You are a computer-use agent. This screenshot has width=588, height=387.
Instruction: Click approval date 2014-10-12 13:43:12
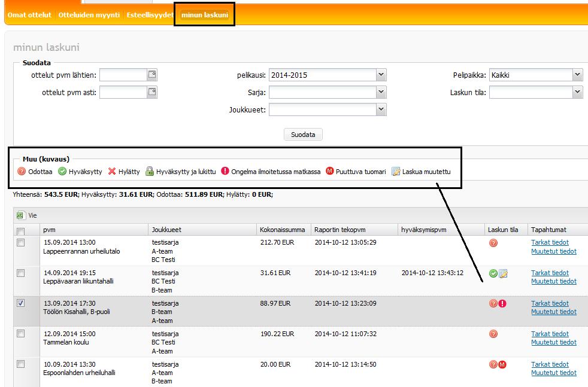click(x=432, y=273)
